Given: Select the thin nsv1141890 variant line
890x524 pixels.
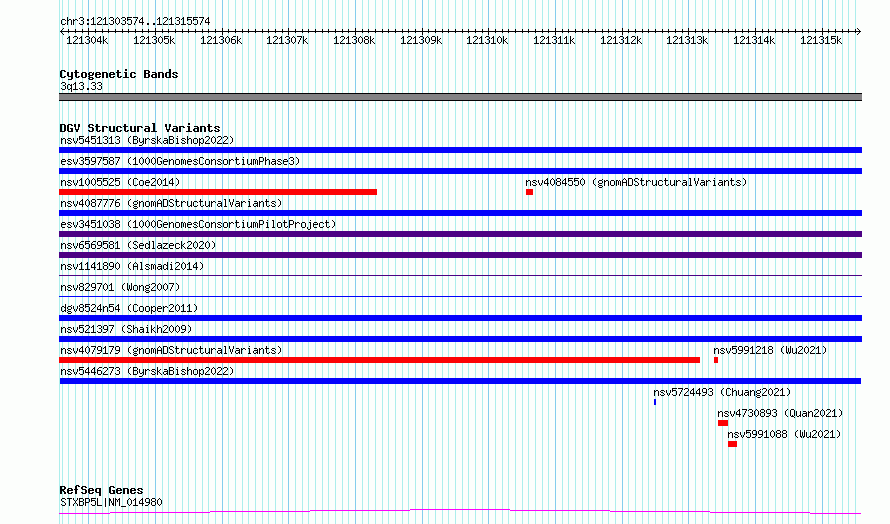Looking at the screenshot, I should point(460,275).
